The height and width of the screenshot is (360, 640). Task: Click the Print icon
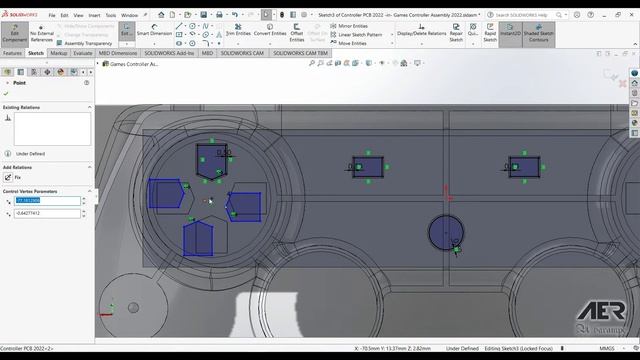coord(219,15)
